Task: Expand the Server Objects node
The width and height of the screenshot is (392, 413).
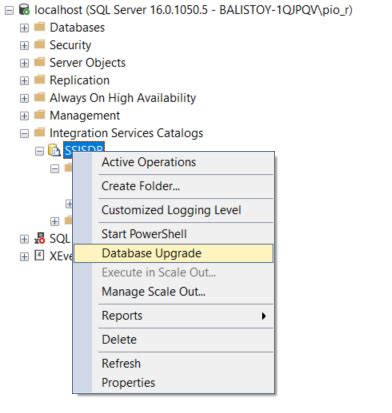Action: 24,63
